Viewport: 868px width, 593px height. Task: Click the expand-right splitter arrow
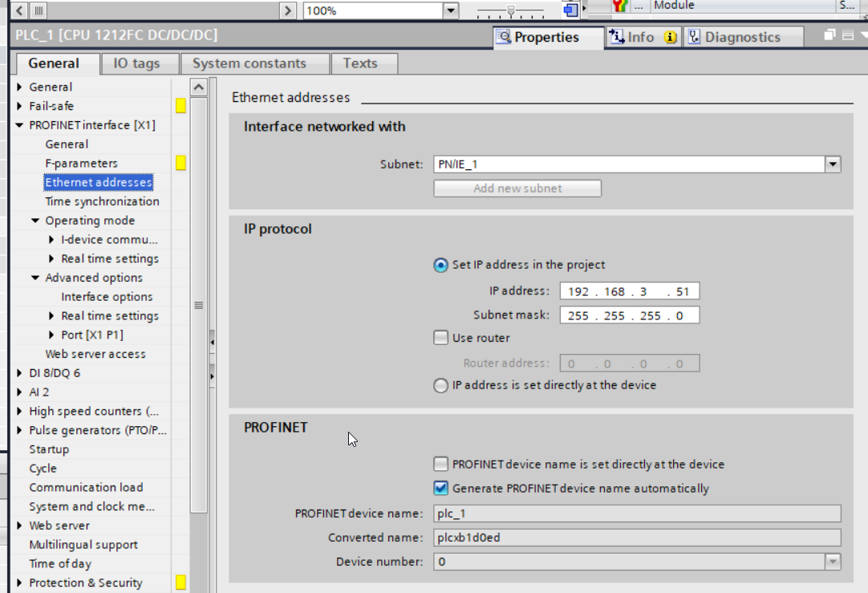tap(213, 376)
